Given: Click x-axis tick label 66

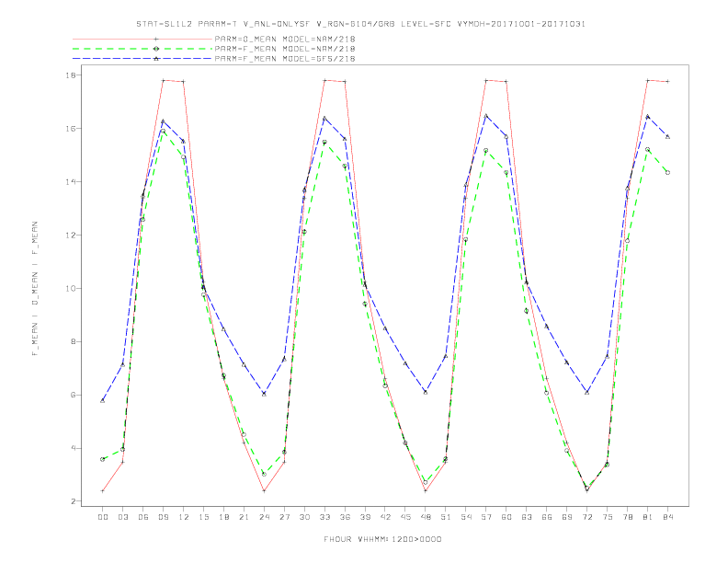Looking at the screenshot, I should point(547,517).
